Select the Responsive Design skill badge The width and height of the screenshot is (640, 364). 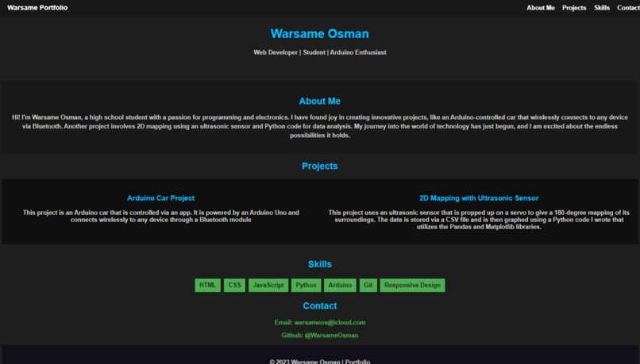(x=412, y=285)
